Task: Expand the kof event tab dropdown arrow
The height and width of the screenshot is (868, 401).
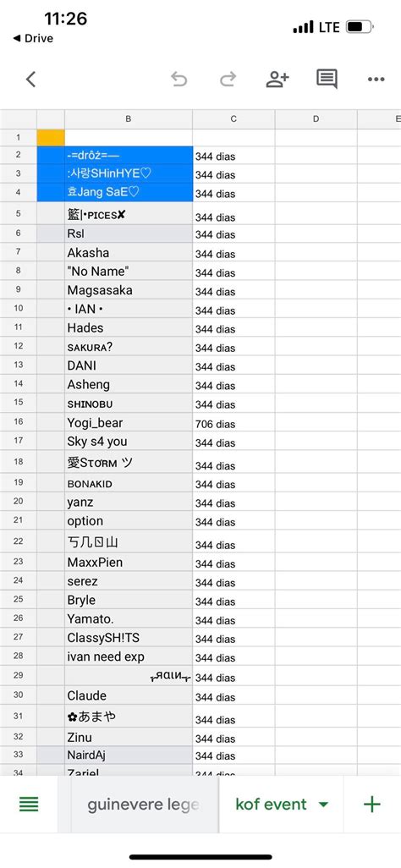Action: coord(324,805)
